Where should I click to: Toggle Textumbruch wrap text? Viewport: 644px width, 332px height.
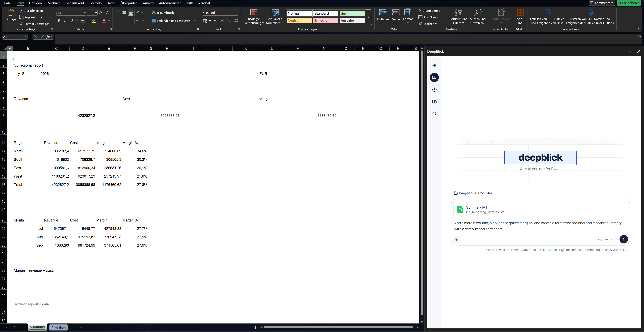coord(163,13)
